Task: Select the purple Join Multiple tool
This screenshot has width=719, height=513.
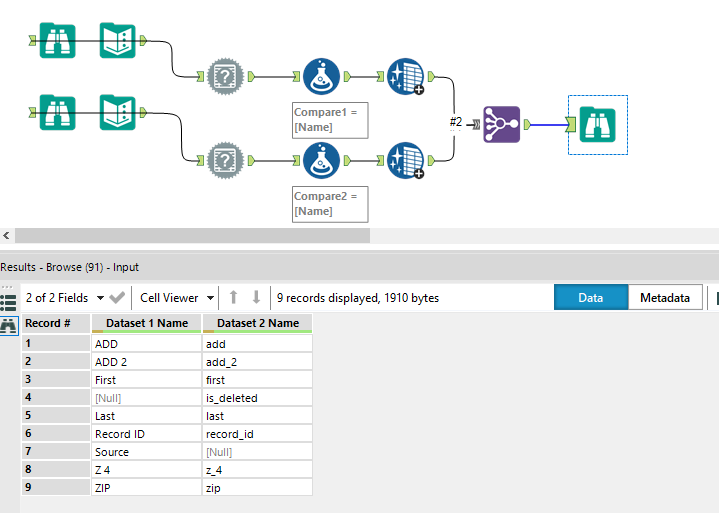Action: pos(502,125)
